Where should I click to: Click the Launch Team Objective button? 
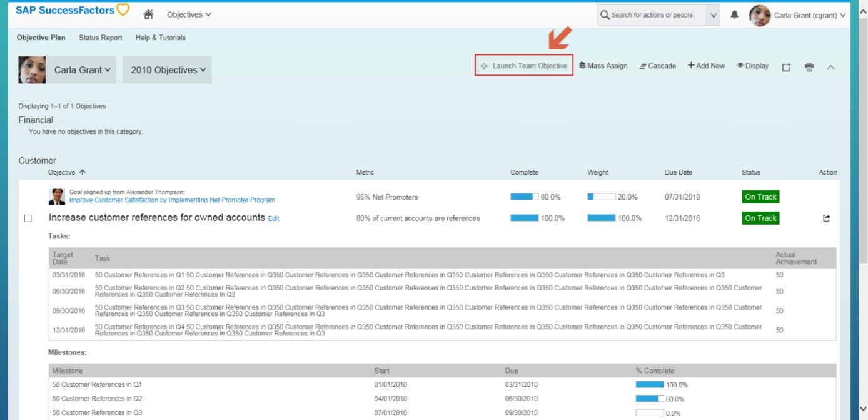coord(524,66)
